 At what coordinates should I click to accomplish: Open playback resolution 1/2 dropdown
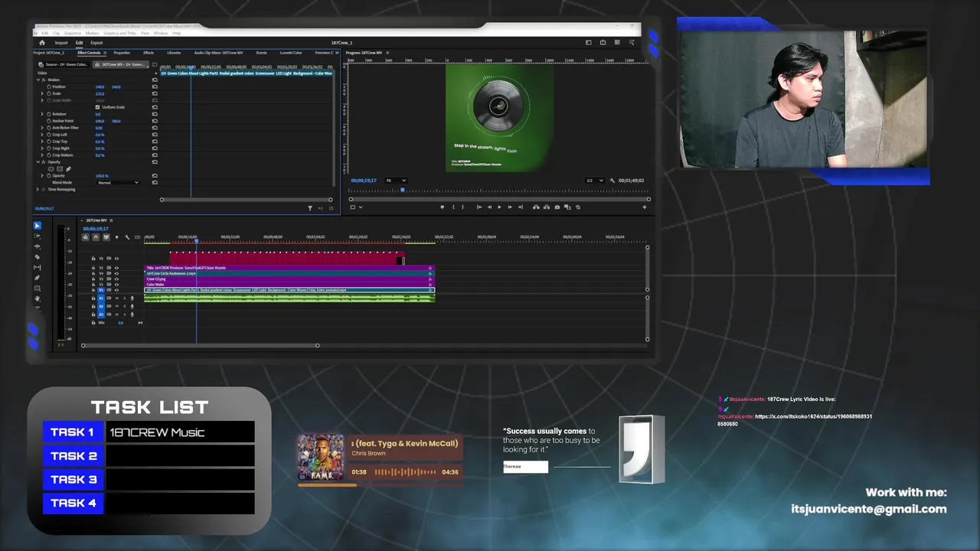pyautogui.click(x=594, y=181)
